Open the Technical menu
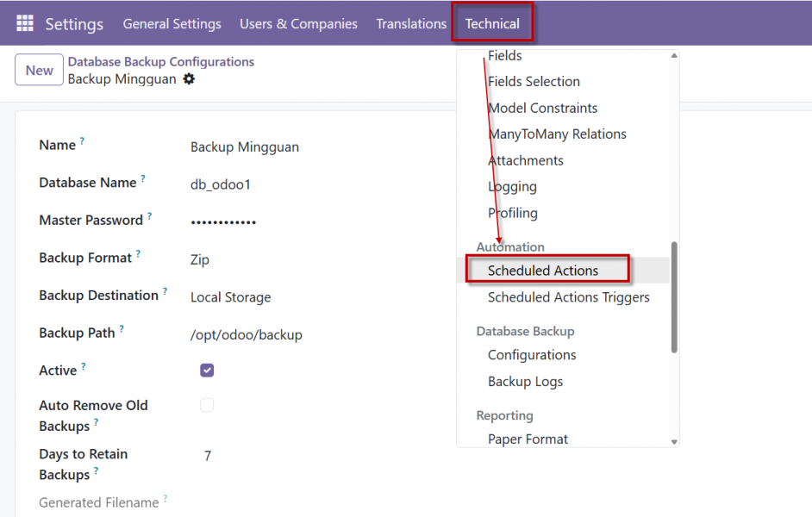The height and width of the screenshot is (517, 812). tap(492, 23)
